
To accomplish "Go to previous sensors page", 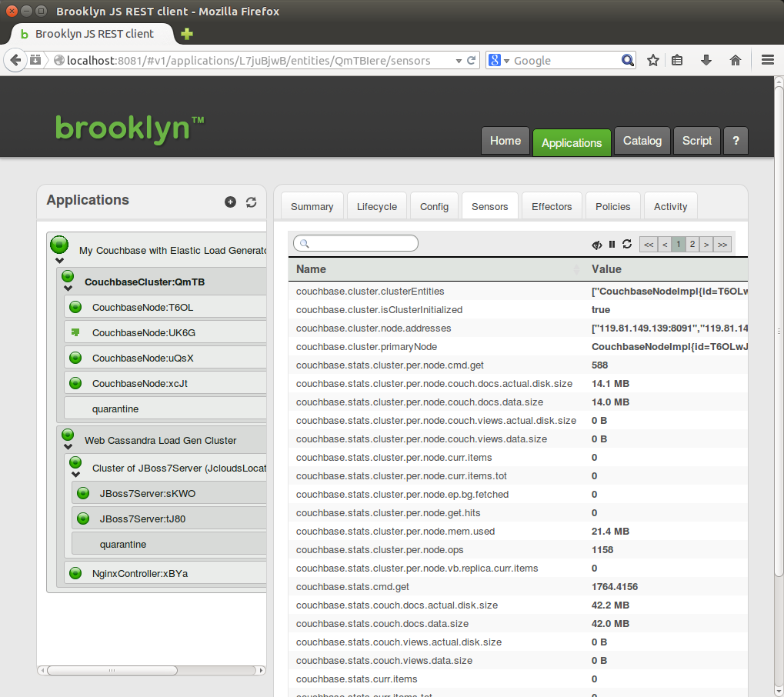I will click(x=665, y=244).
